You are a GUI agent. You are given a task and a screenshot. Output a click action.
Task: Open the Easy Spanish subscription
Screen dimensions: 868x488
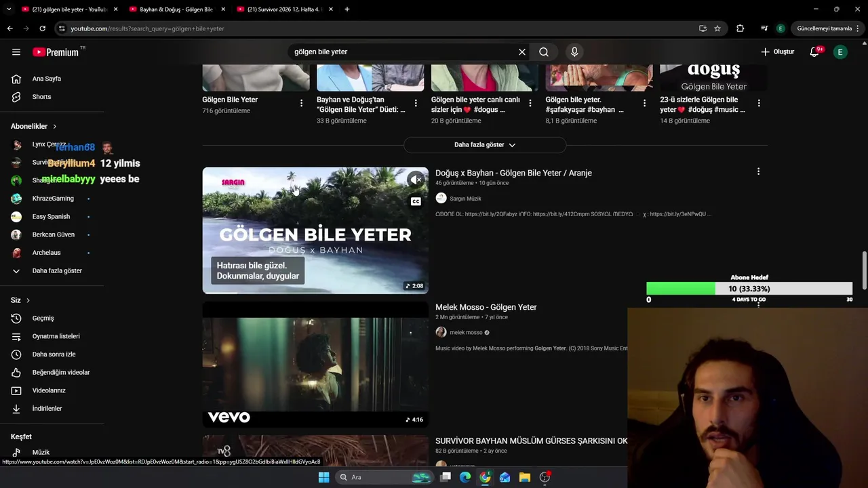click(x=52, y=217)
